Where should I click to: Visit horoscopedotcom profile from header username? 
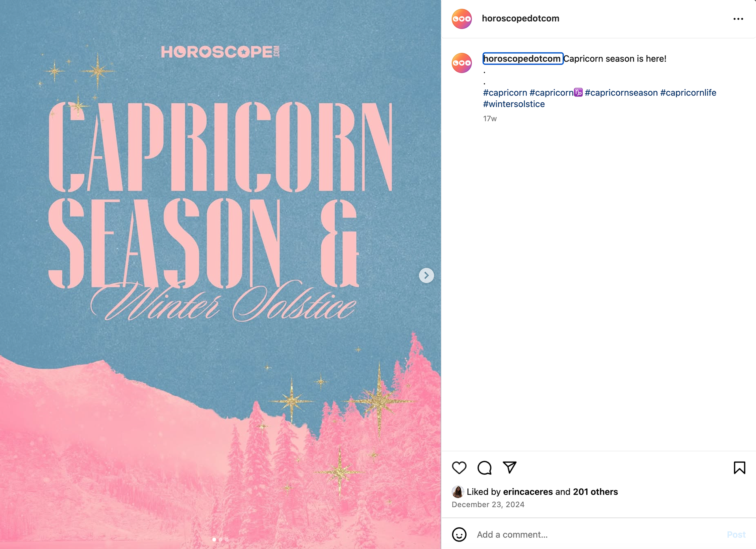(521, 18)
